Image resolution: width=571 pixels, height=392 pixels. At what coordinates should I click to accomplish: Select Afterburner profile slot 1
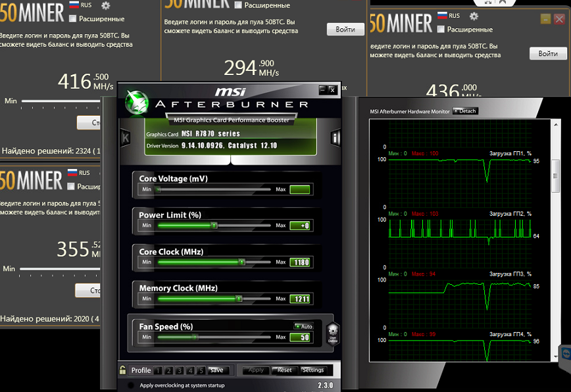(x=158, y=370)
